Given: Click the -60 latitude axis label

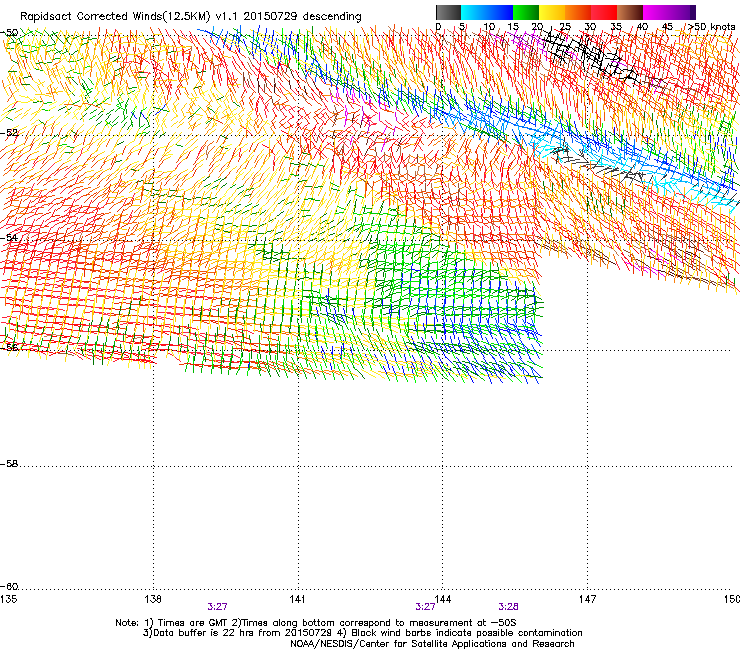Looking at the screenshot, I should tap(9, 586).
